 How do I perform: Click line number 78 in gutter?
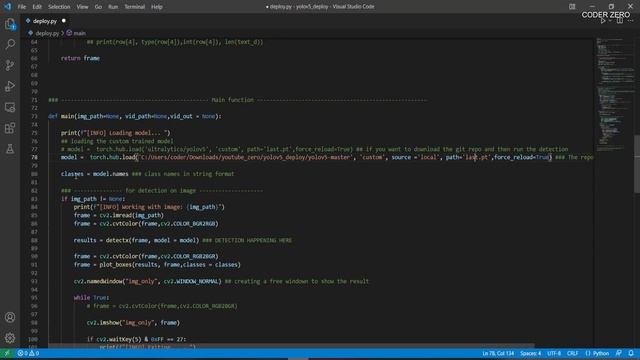[34, 157]
